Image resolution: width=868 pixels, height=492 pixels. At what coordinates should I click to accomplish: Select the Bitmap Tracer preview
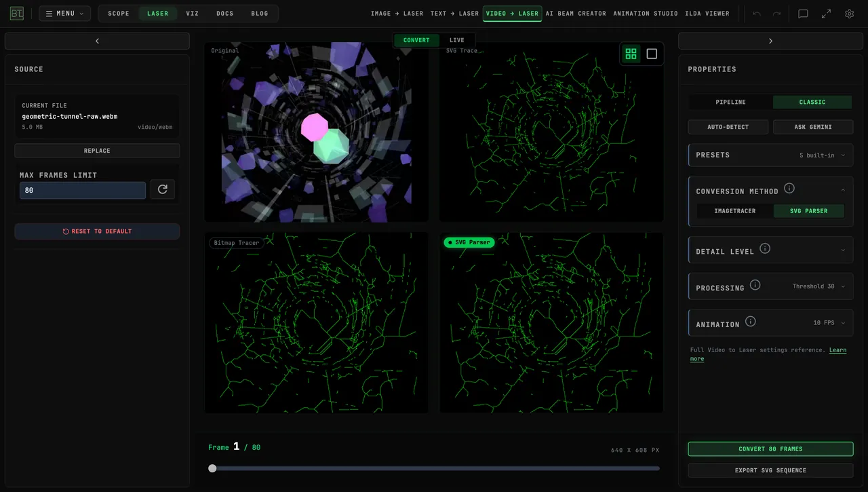tap(317, 323)
